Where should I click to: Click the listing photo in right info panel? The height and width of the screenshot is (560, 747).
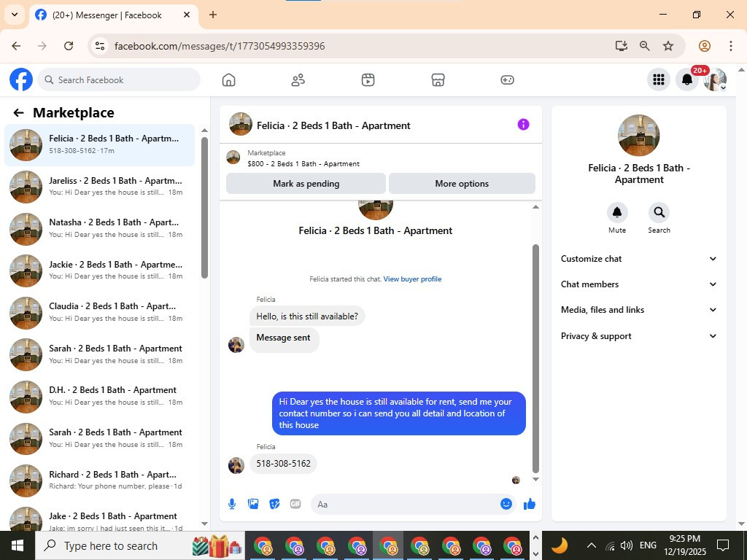point(638,135)
